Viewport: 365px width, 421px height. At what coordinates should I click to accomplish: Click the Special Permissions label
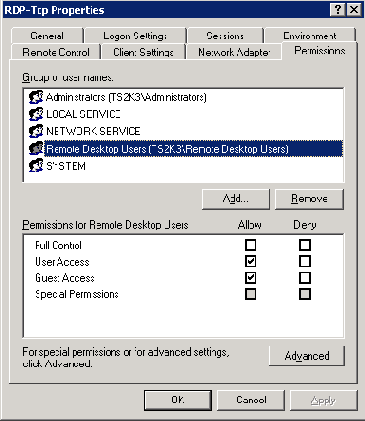click(77, 294)
